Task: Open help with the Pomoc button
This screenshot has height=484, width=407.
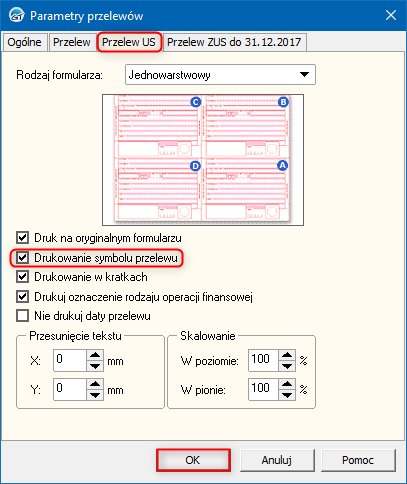Action: 358,460
